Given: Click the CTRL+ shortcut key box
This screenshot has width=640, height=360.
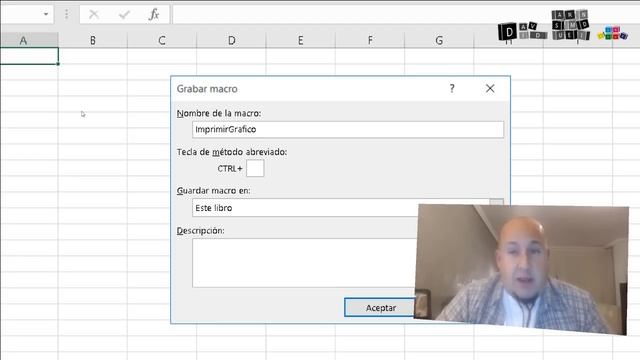Looking at the screenshot, I should coord(255,168).
